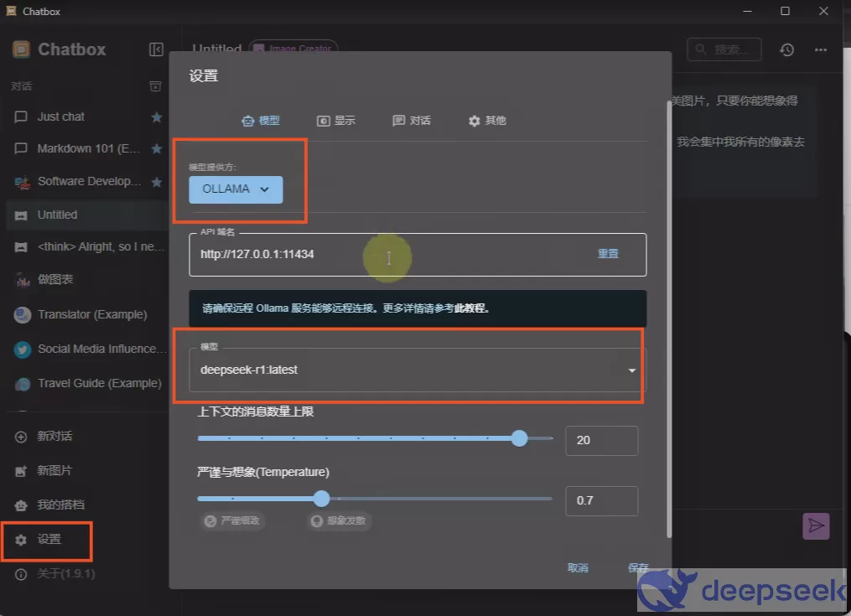Click the chat bubble icon beside Just chat
Viewport: 851px width, 616px height.
pyautogui.click(x=21, y=116)
